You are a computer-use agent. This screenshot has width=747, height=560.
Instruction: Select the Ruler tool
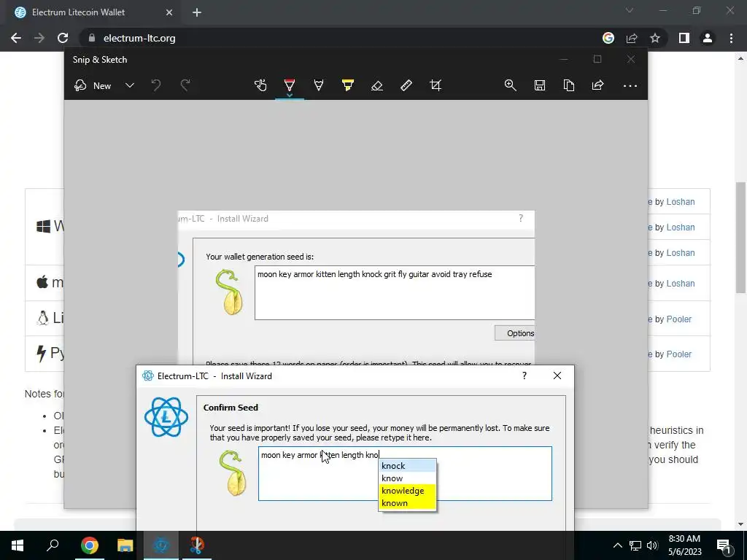(406, 86)
